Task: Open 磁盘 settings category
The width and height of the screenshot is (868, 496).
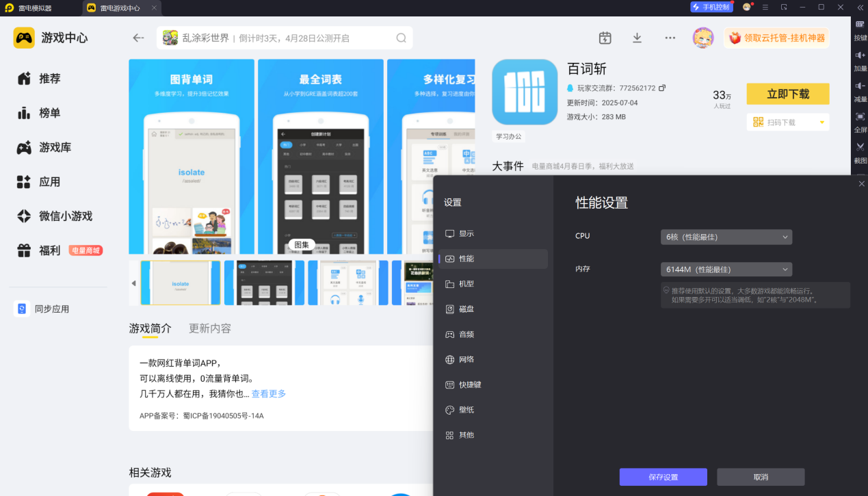Action: (x=492, y=309)
